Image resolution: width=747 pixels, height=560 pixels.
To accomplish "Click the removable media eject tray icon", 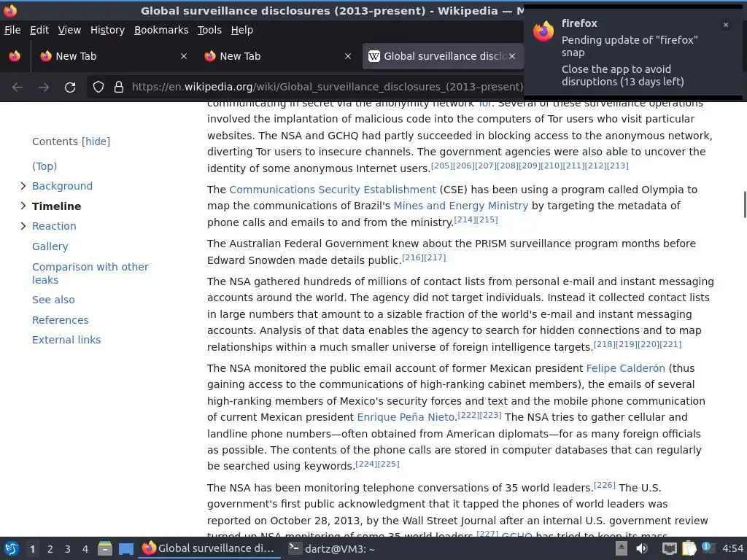I will click(x=622, y=548).
